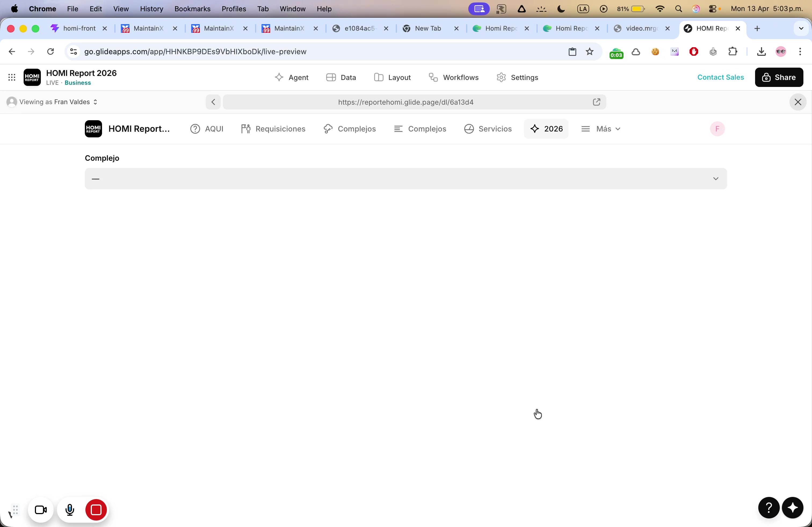
Task: Expand the Más navigation menu
Action: tap(601, 129)
